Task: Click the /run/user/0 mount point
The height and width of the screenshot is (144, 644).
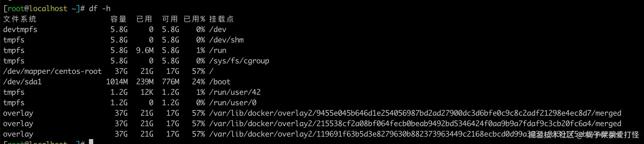Action: pos(233,103)
